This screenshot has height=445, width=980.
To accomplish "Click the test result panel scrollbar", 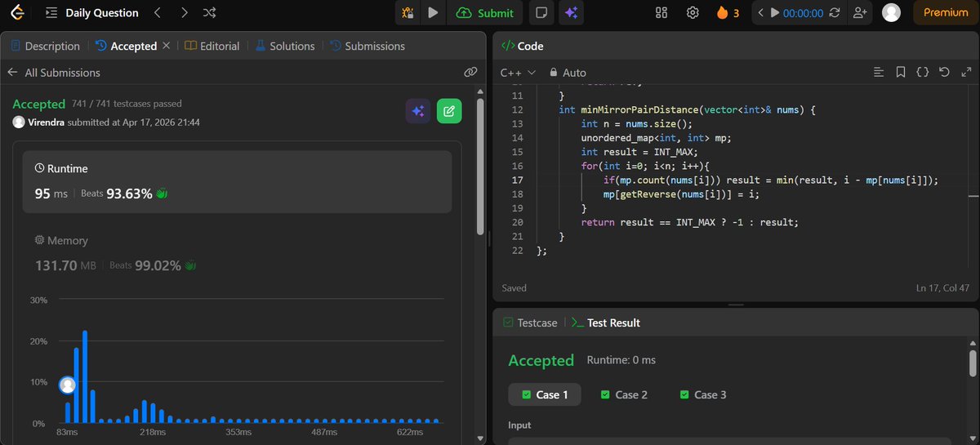I will pyautogui.click(x=972, y=365).
